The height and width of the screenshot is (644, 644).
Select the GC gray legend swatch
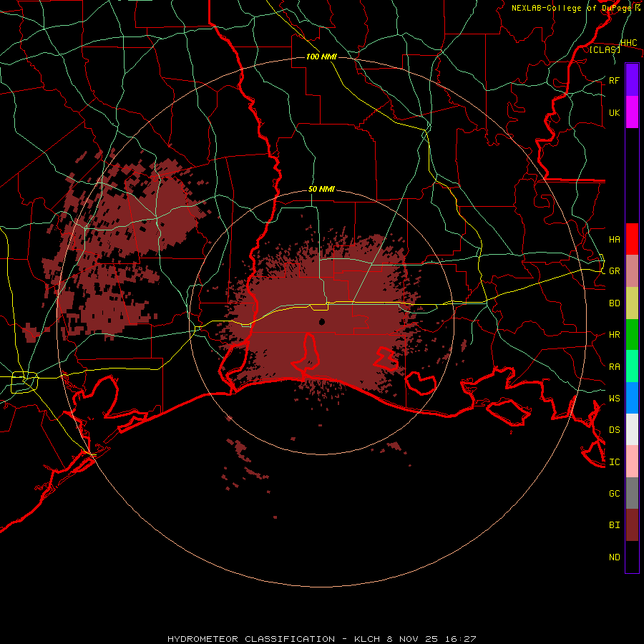click(632, 493)
